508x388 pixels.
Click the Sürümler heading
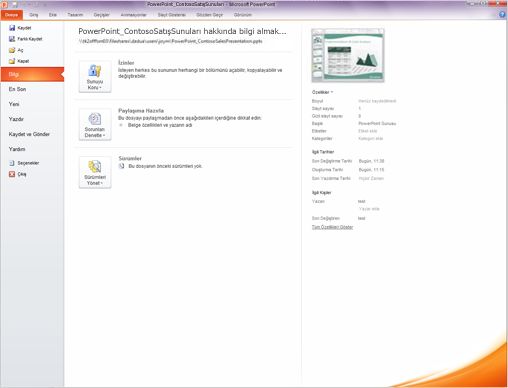tap(130, 158)
